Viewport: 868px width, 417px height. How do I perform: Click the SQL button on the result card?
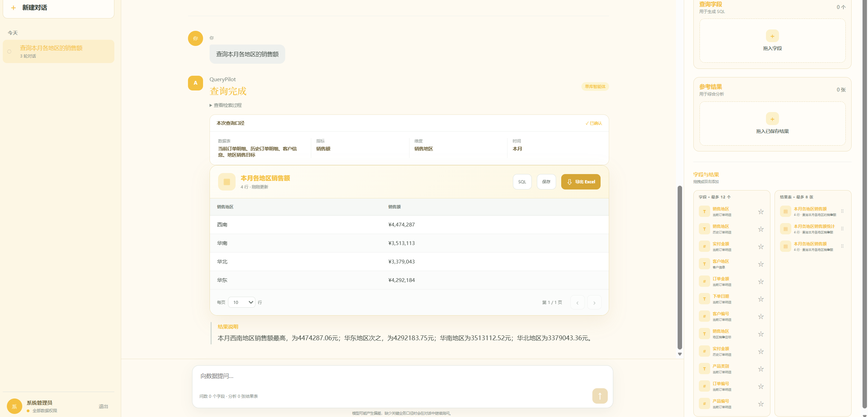tap(522, 182)
